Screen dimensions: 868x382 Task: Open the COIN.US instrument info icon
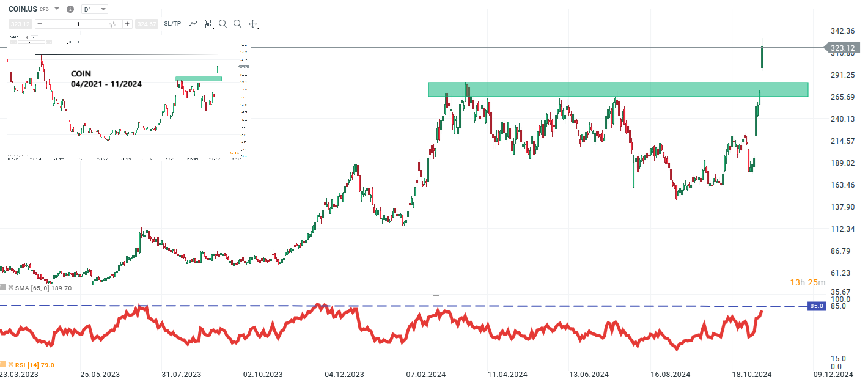pyautogui.click(x=70, y=9)
